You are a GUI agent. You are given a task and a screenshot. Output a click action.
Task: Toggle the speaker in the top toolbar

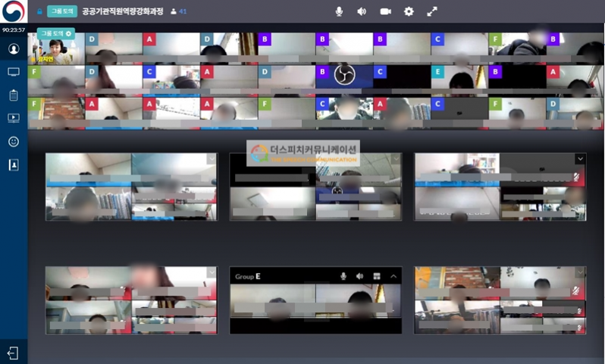362,11
